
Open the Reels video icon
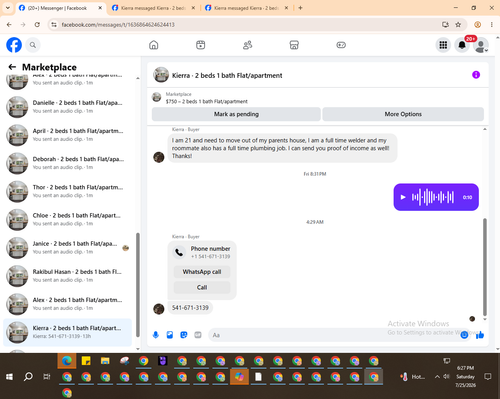click(201, 45)
